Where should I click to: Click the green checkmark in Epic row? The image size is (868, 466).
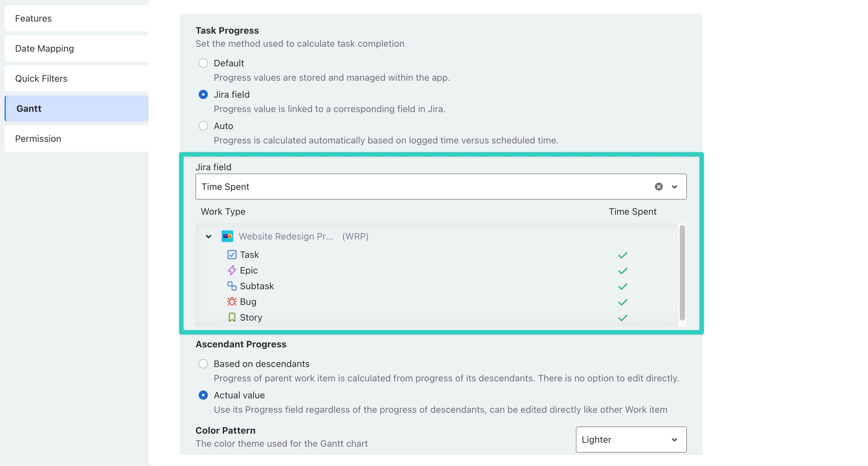623,271
